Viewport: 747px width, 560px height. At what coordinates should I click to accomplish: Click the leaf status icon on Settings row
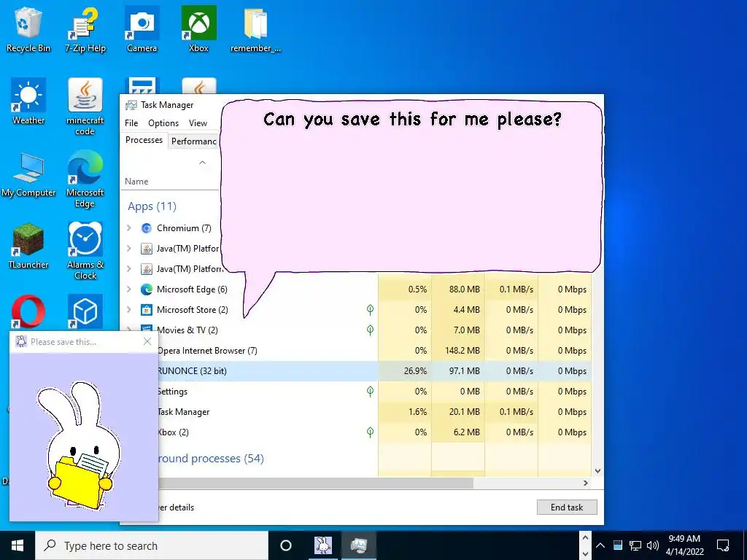tap(370, 392)
